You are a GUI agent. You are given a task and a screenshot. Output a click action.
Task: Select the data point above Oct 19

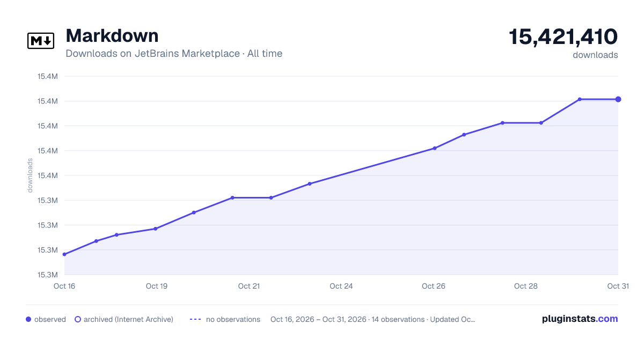(156, 229)
